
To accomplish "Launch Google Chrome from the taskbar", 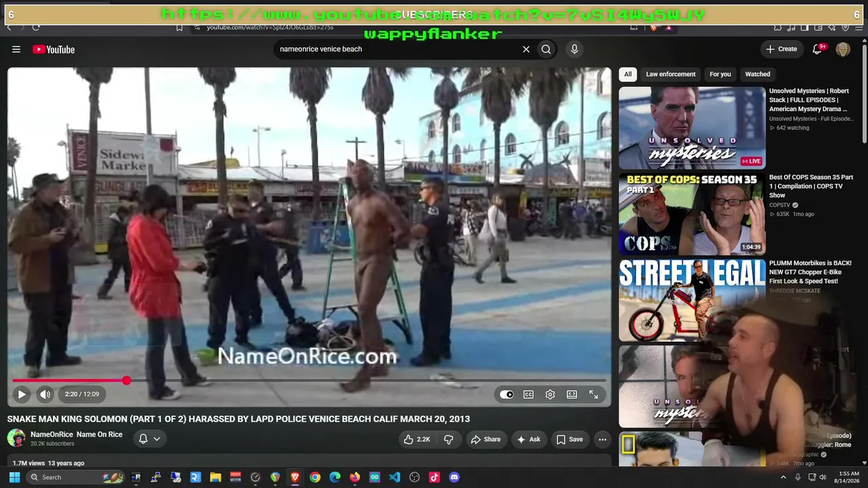I will (x=315, y=477).
